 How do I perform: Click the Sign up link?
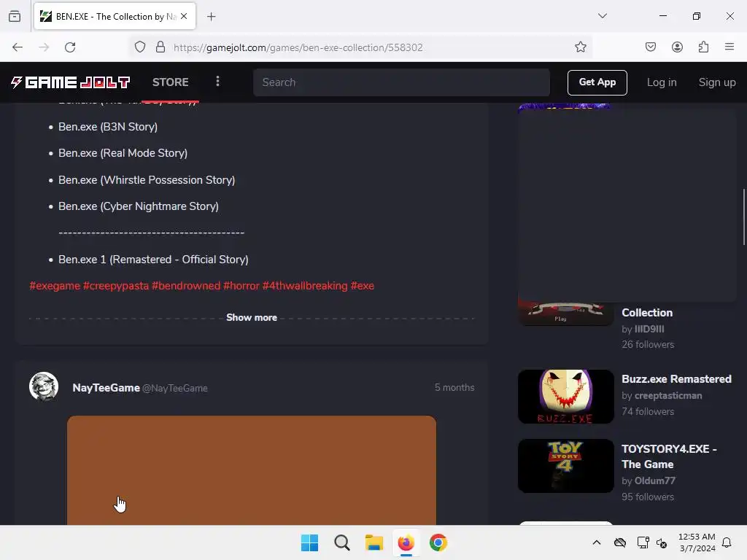(x=717, y=82)
